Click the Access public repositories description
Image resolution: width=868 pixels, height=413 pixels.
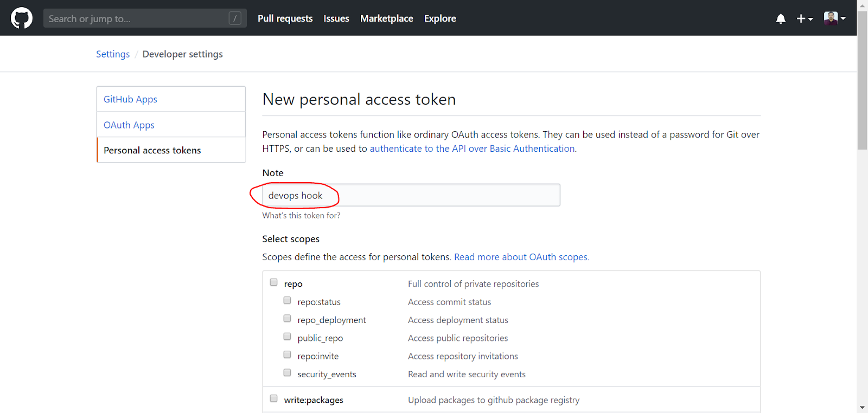coord(458,338)
